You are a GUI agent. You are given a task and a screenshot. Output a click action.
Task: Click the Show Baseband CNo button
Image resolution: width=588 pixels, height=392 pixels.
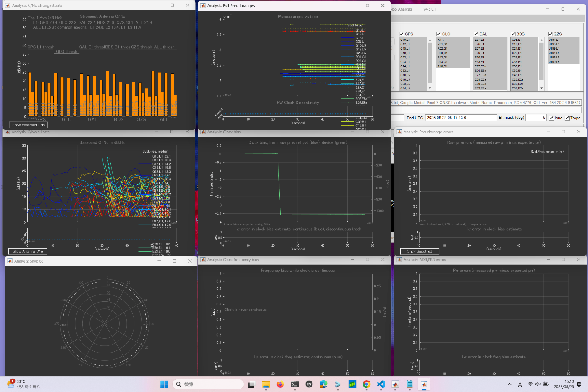click(x=28, y=125)
